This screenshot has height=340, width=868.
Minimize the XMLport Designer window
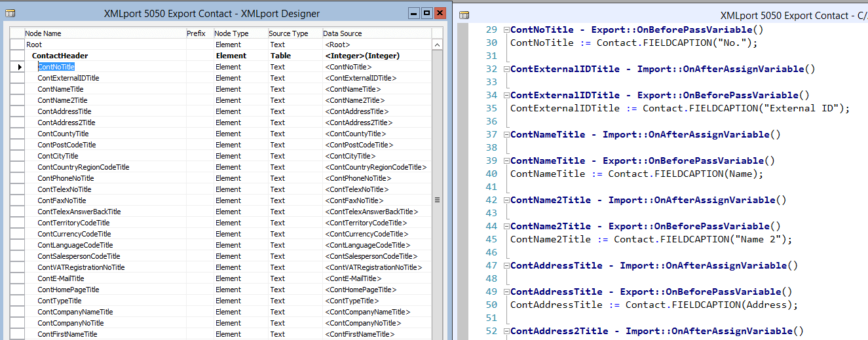[x=413, y=13]
